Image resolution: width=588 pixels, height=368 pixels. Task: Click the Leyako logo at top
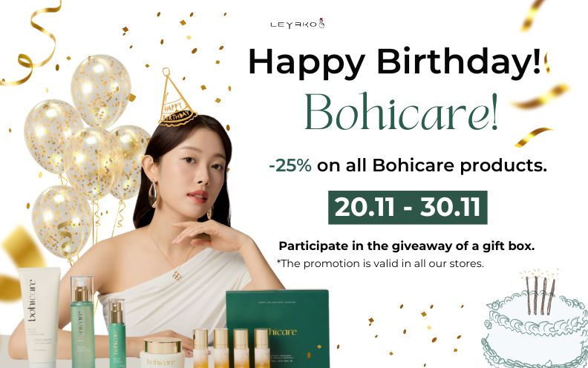(x=298, y=24)
